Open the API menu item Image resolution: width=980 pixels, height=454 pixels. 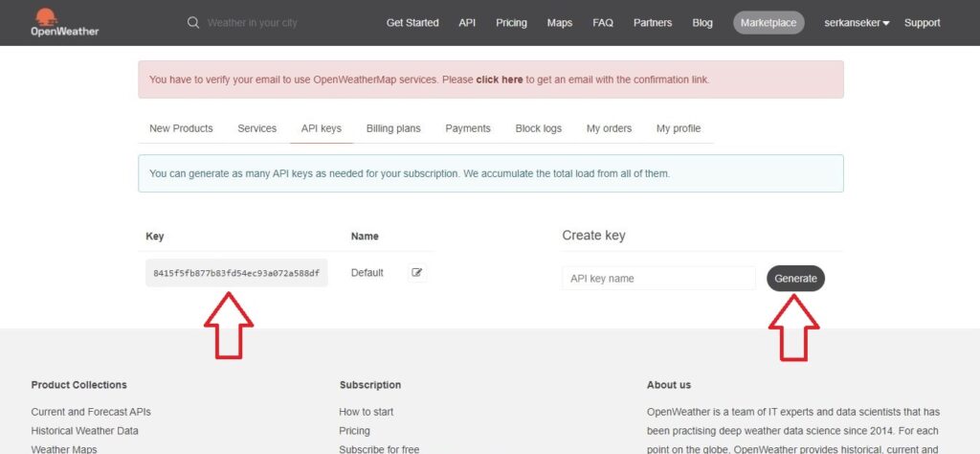tap(467, 23)
